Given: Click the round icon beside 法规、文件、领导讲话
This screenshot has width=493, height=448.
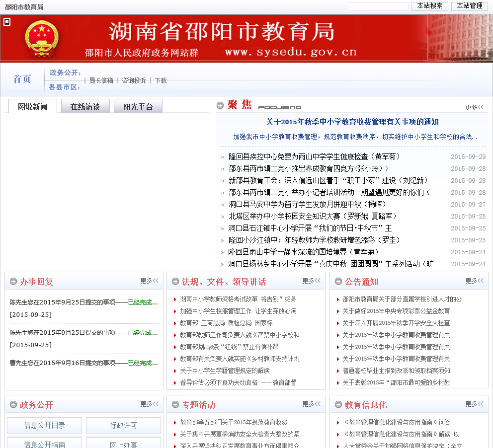Looking at the screenshot, I should coord(175,281).
